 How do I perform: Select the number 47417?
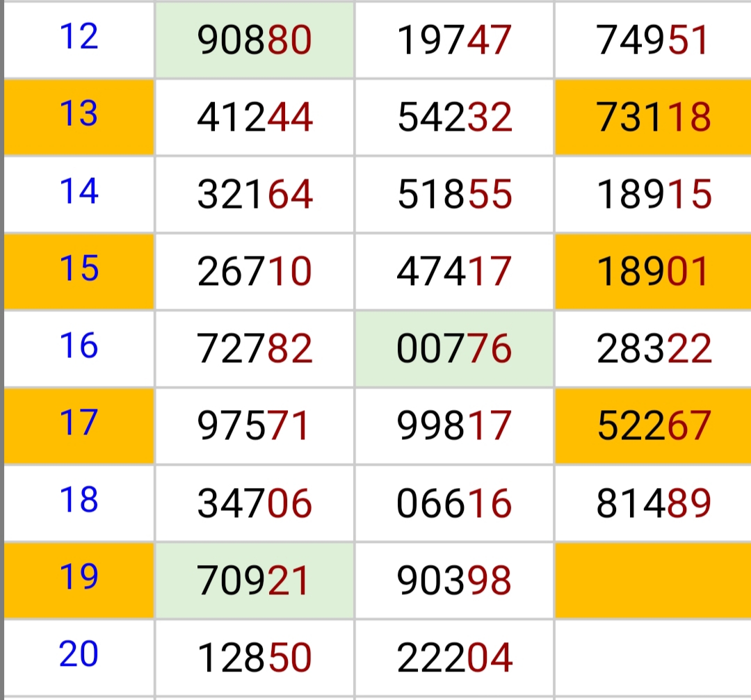pyautogui.click(x=454, y=272)
